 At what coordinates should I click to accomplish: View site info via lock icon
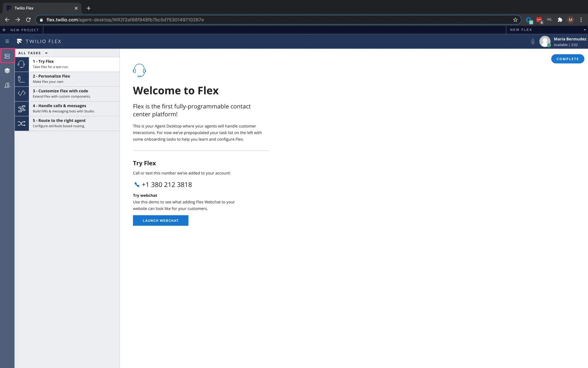41,20
